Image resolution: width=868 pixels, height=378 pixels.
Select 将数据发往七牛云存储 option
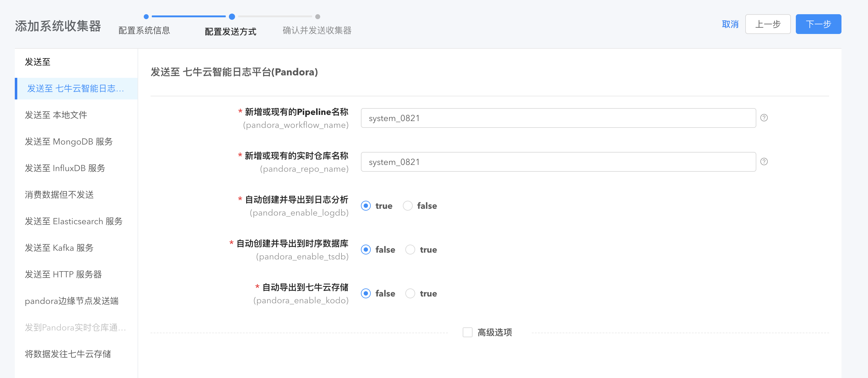tap(76, 354)
